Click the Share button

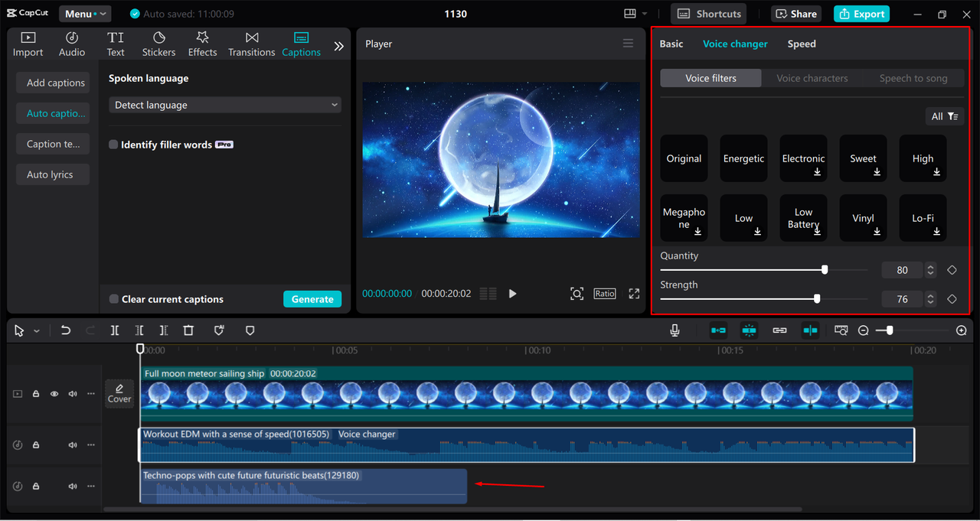click(796, 14)
